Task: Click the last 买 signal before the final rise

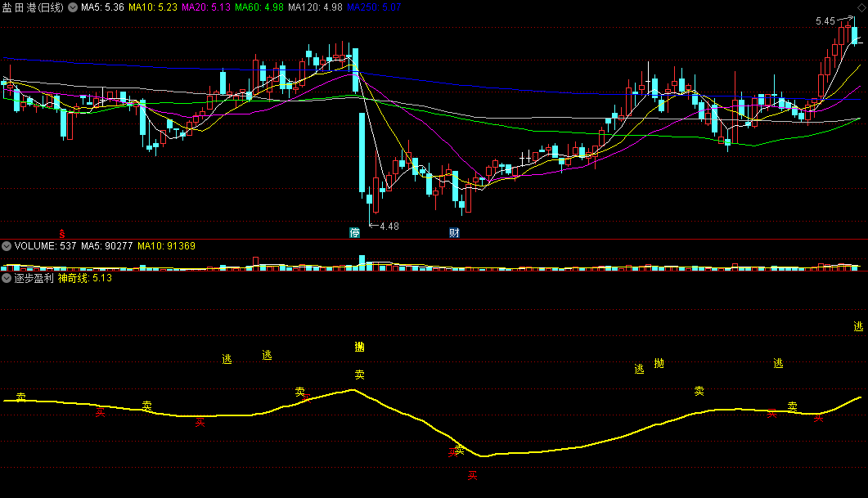Action: [x=819, y=418]
